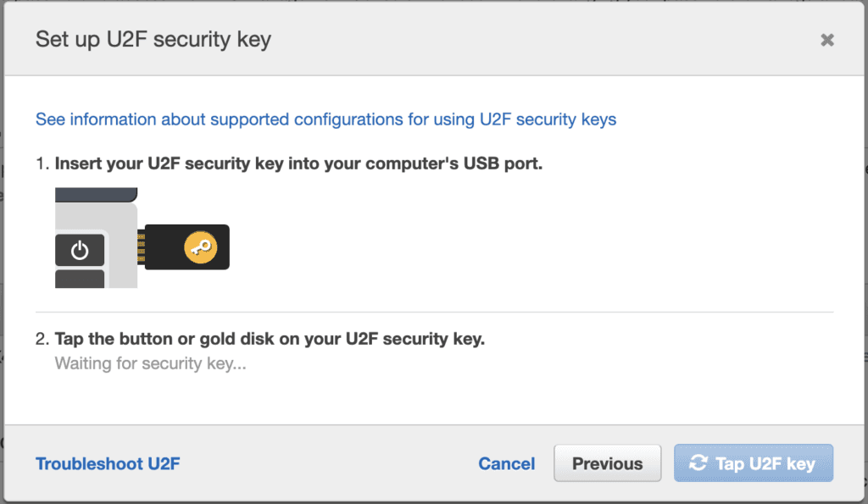The height and width of the screenshot is (504, 868).
Task: Click the "Set up U2F security key" title
Action: coord(153,40)
